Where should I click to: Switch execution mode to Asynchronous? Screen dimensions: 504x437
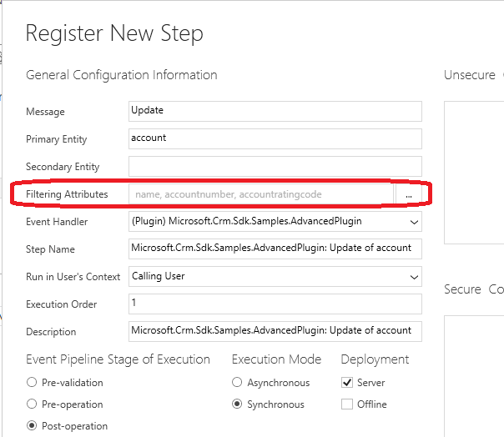coord(239,383)
